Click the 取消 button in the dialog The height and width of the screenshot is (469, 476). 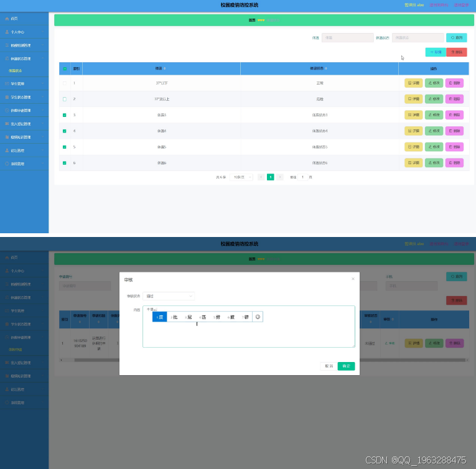tap(329, 366)
